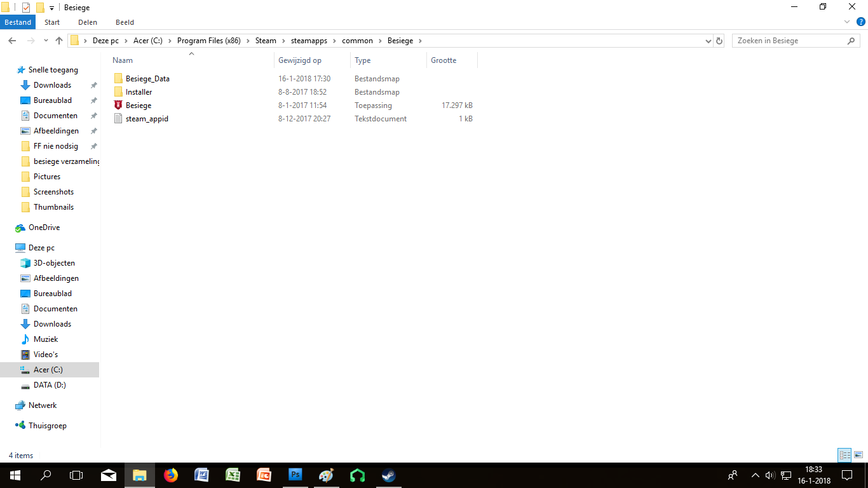This screenshot has width=868, height=488.
Task: Open Photoshop from the taskbar
Action: (295, 475)
